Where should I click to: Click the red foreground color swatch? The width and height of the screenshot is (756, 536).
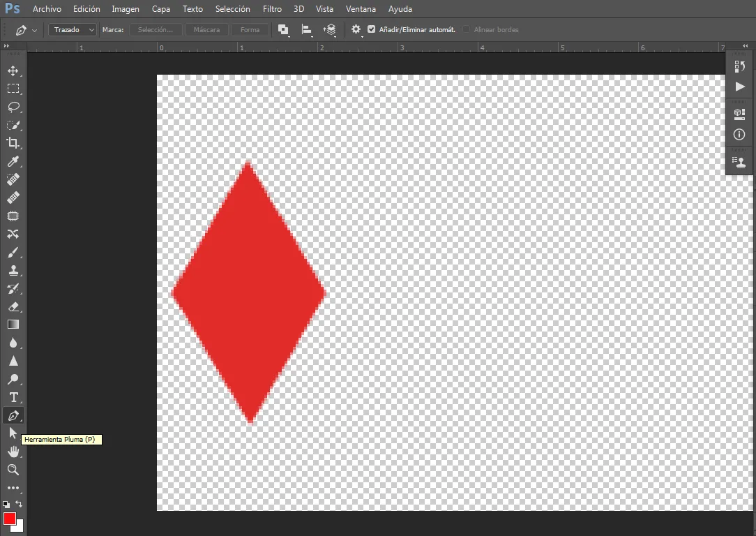[10, 519]
